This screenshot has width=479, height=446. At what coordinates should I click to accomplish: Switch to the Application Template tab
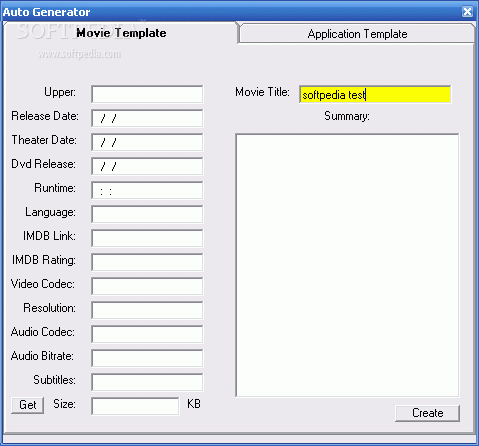tap(357, 34)
